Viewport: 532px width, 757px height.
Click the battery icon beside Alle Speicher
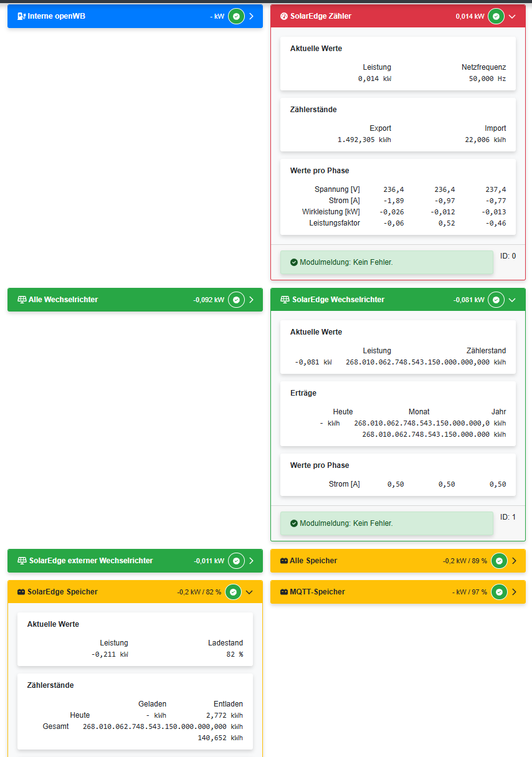284,561
